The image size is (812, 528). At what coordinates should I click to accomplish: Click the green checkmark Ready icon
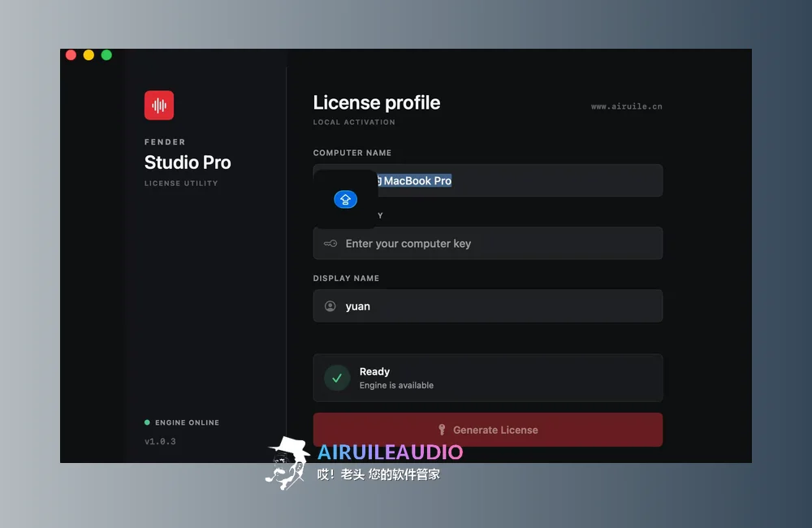pos(337,379)
